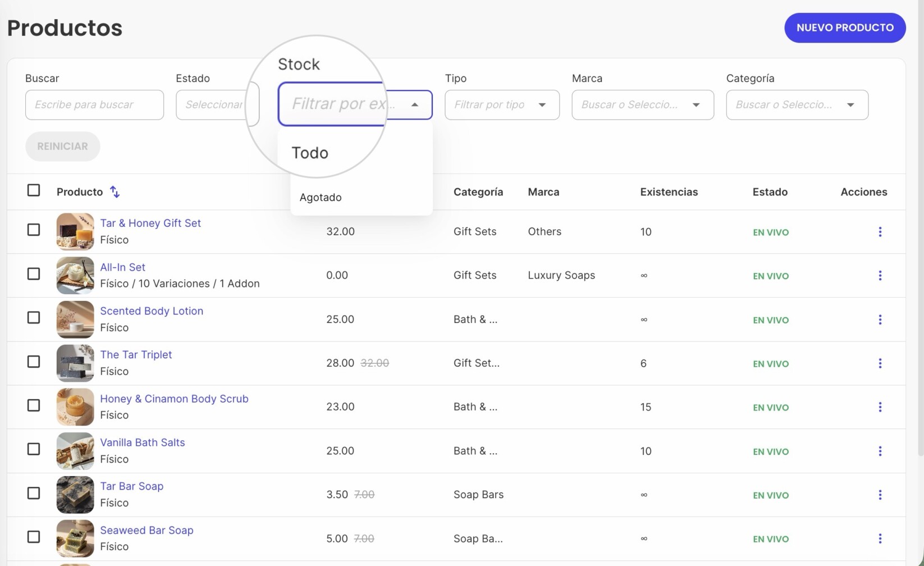Click the Others brand cell
Screen dimensions: 924x566
[x=545, y=231]
